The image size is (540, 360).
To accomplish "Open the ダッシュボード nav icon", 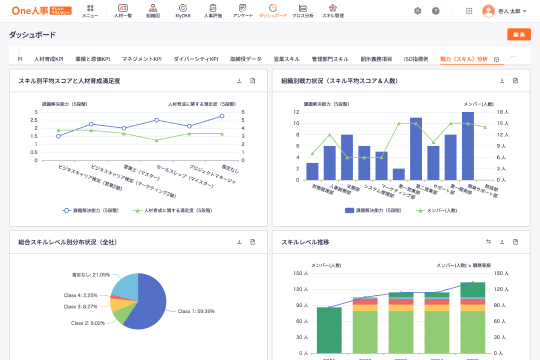I will click(x=273, y=11).
